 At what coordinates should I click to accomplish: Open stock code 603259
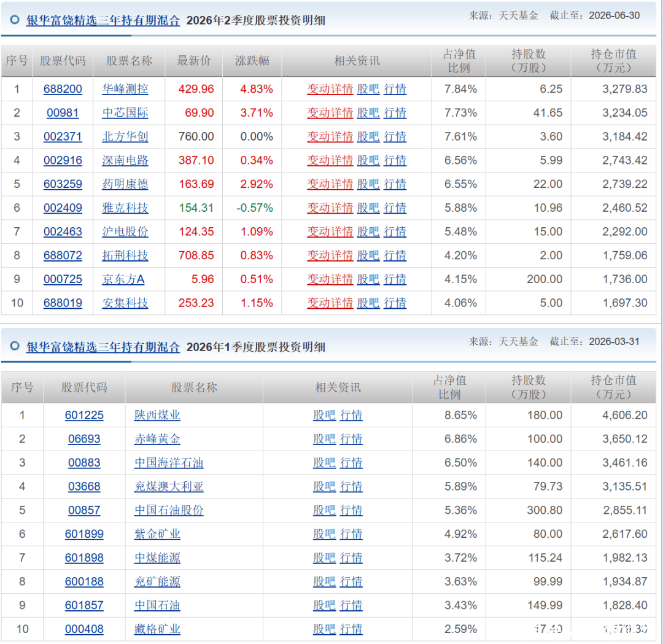pyautogui.click(x=63, y=184)
